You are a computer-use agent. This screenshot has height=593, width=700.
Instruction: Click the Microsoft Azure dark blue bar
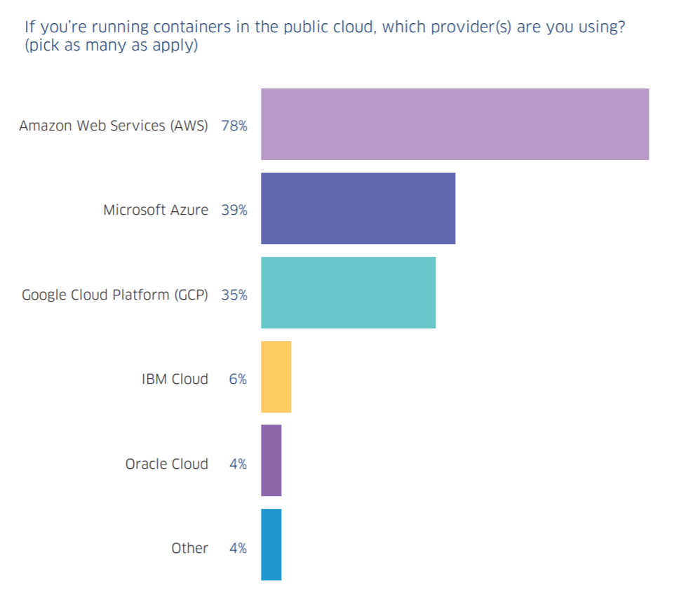[x=358, y=208]
